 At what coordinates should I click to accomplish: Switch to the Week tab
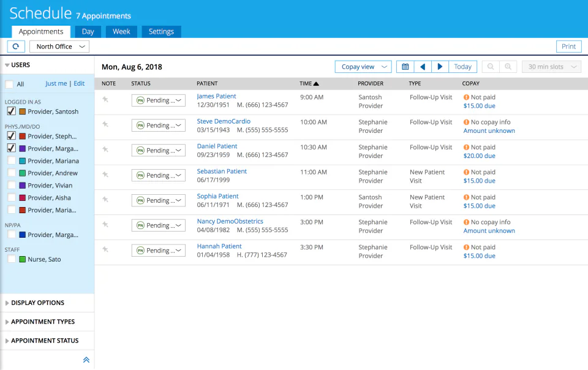tap(121, 31)
